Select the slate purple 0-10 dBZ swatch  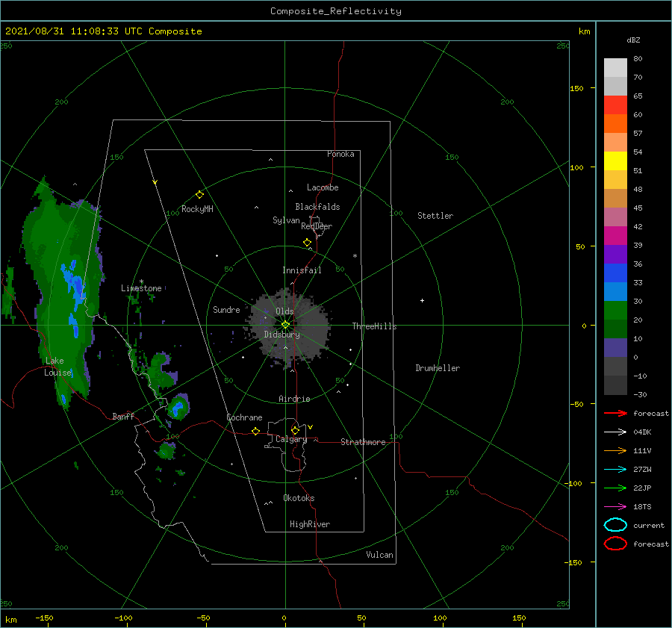point(615,348)
